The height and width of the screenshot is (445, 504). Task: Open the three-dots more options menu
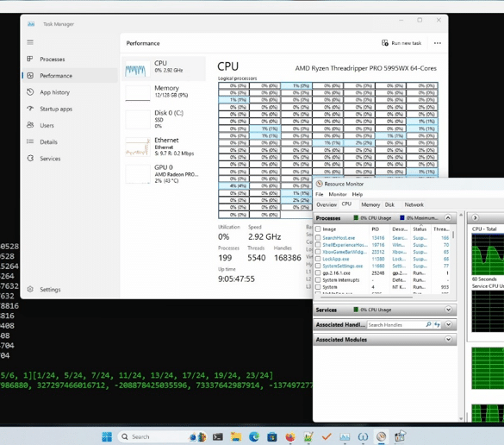437,43
